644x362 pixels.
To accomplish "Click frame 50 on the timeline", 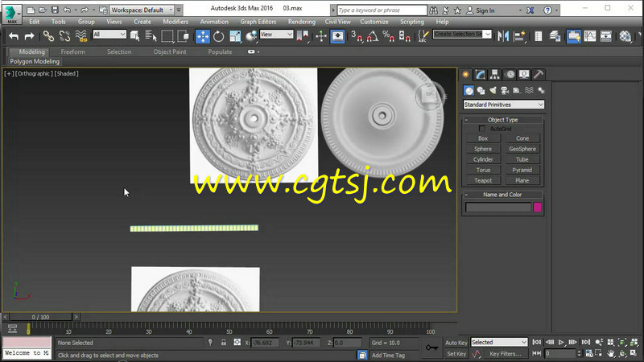I will (229, 331).
